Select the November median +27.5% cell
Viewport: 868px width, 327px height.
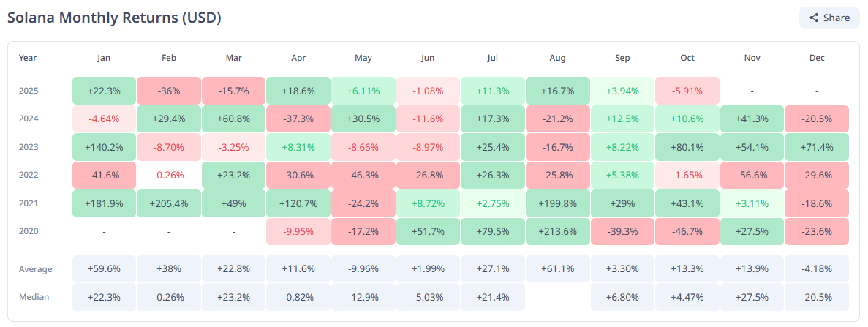[x=752, y=297]
